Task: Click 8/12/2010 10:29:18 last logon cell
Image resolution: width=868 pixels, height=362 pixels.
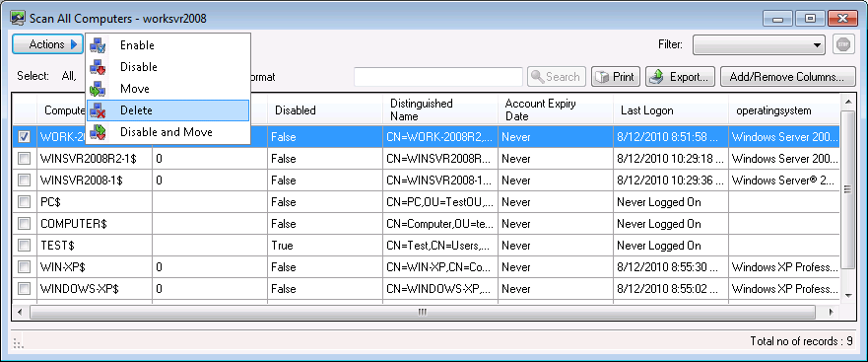Action: (x=671, y=159)
